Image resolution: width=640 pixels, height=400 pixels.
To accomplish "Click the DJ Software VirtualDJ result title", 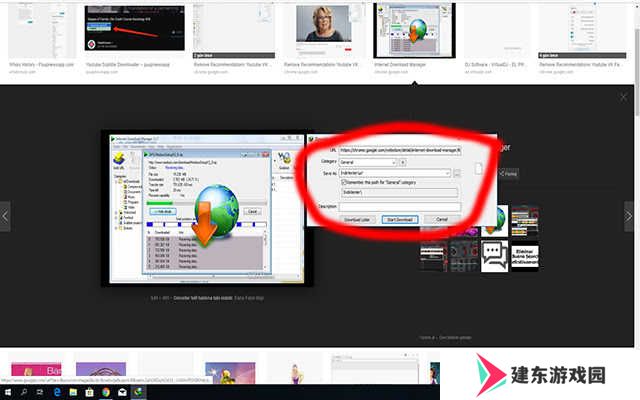I will (x=495, y=64).
